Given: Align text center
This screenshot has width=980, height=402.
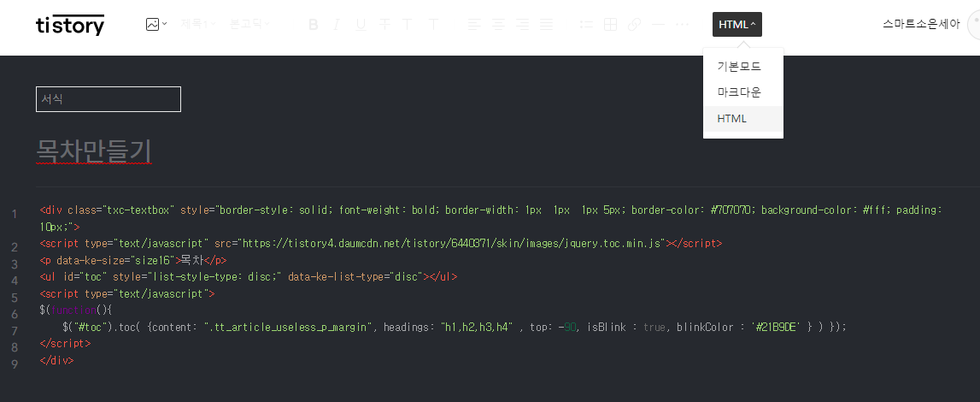Looking at the screenshot, I should (x=498, y=25).
